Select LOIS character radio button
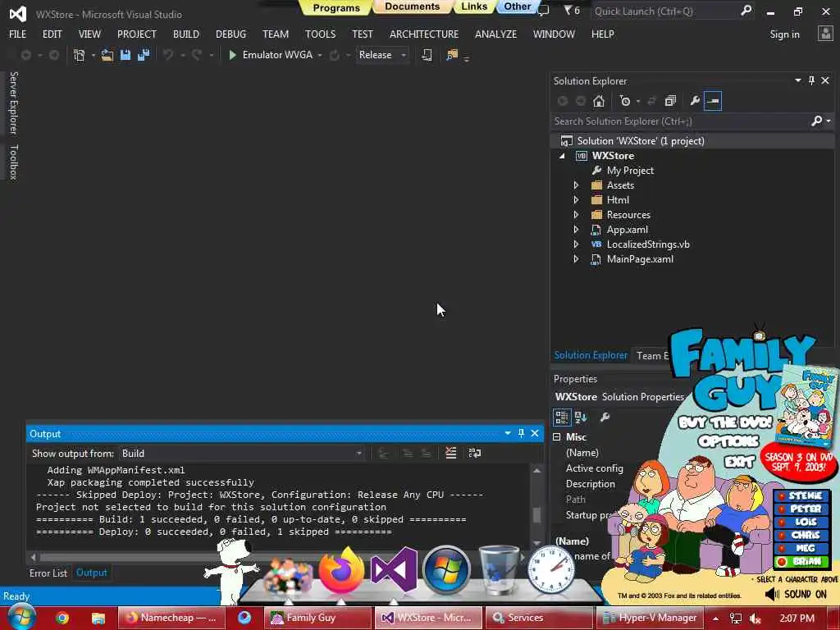Image resolution: width=840 pixels, height=630 pixels. tap(782, 522)
